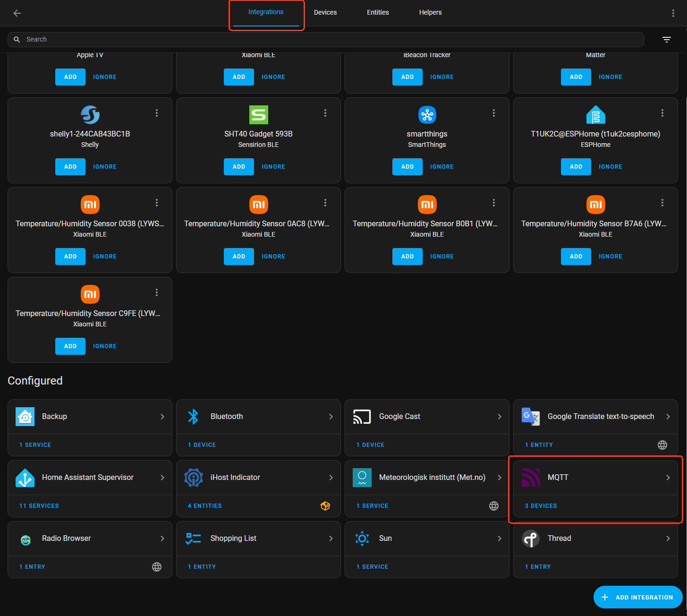This screenshot has height=616, width=687.
Task: Add the shelly1-244CAB43BC1B integration
Action: 70,167
